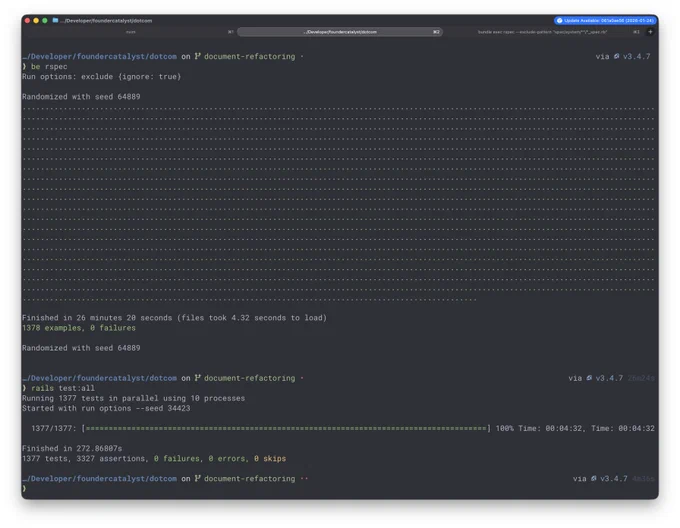Click '1377 tests, 3327 assertions' summary line

(154, 458)
